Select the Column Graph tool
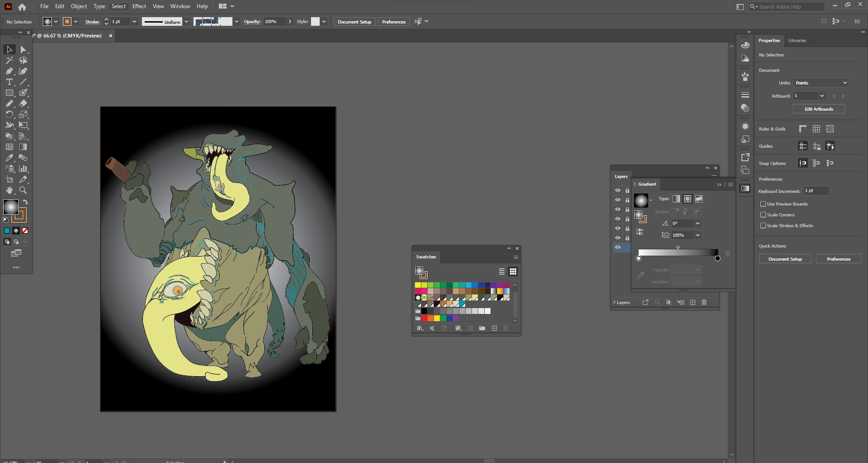 point(24,168)
